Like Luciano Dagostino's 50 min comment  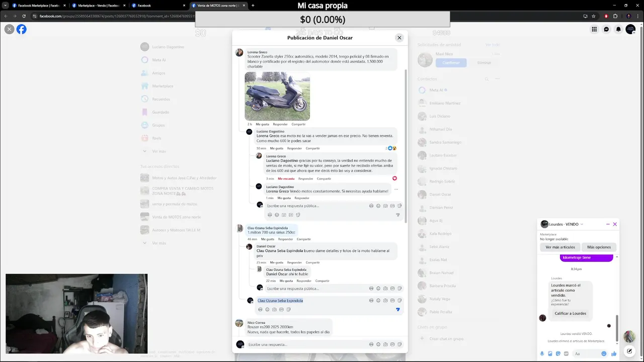[x=276, y=148]
